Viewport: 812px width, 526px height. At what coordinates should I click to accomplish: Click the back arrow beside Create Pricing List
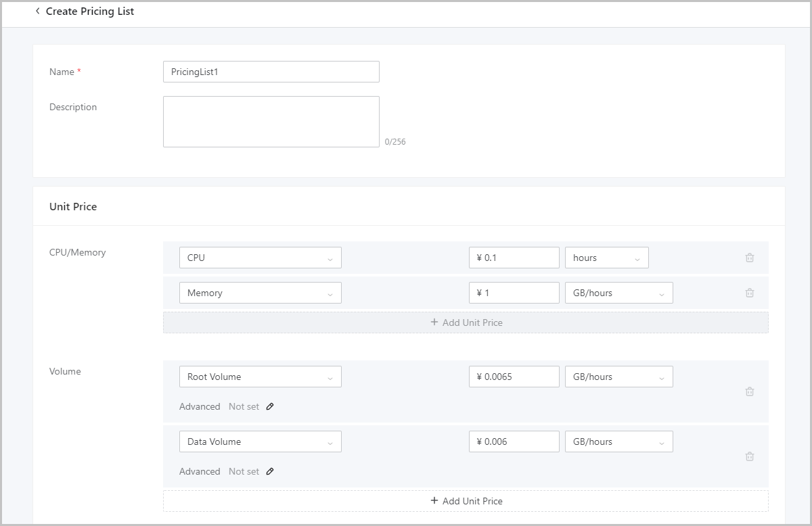tap(38, 11)
